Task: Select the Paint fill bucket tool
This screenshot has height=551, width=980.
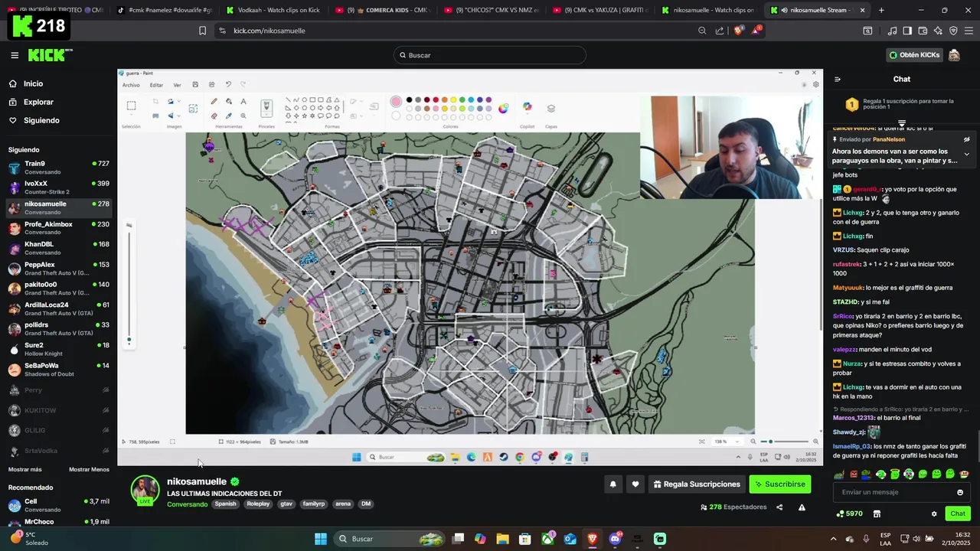Action: 228,101
